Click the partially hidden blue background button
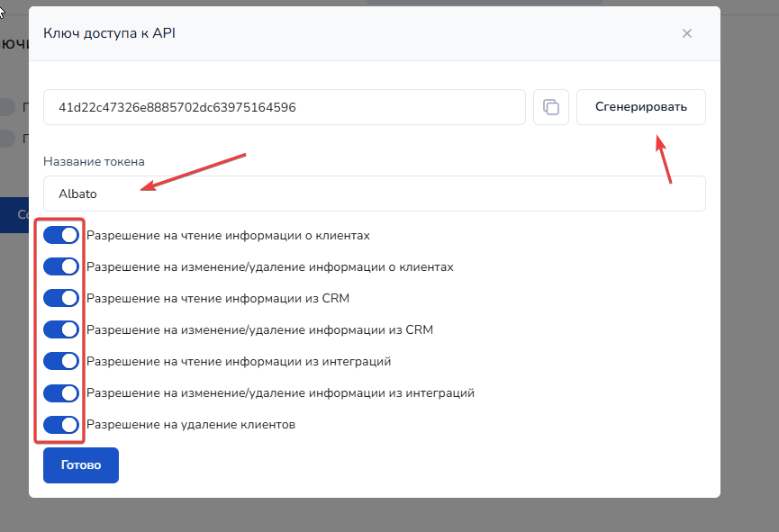The width and height of the screenshot is (779, 532). (14, 215)
